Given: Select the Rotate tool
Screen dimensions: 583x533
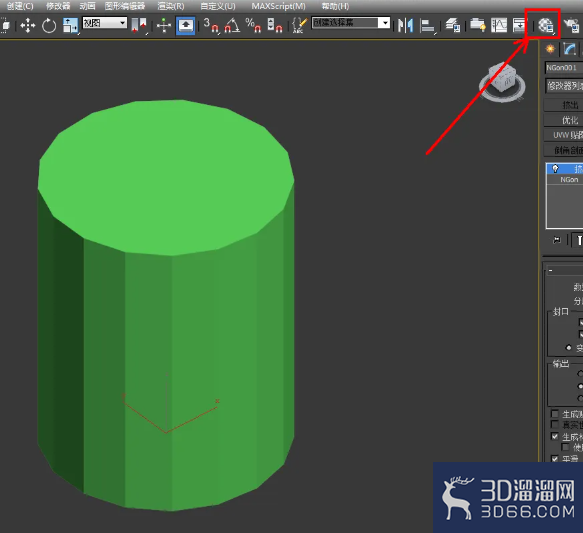Looking at the screenshot, I should coord(49,26).
